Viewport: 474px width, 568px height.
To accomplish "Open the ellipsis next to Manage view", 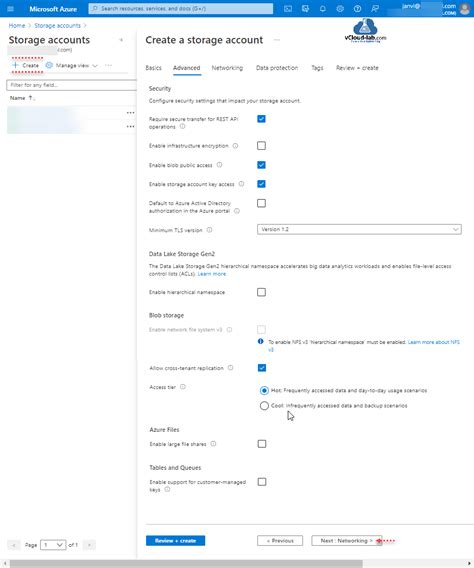I will 108,65.
